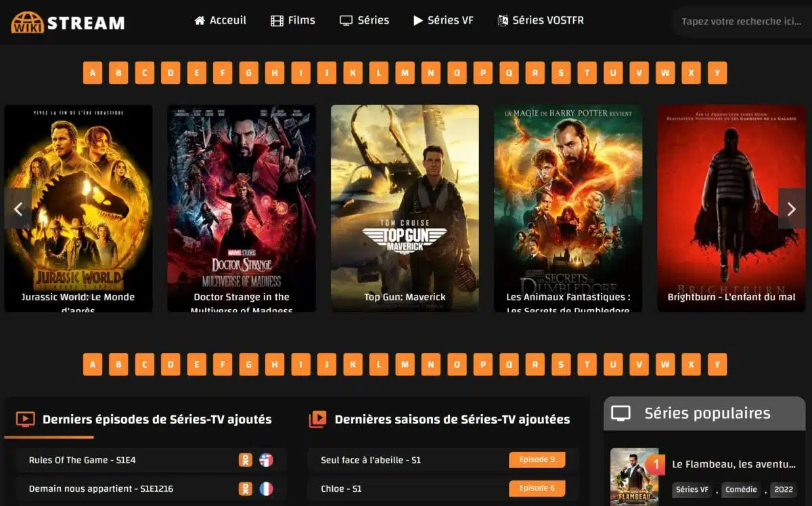The width and height of the screenshot is (812, 506).
Task: Click the Séries VF tag under Le Flambeau
Action: point(692,490)
